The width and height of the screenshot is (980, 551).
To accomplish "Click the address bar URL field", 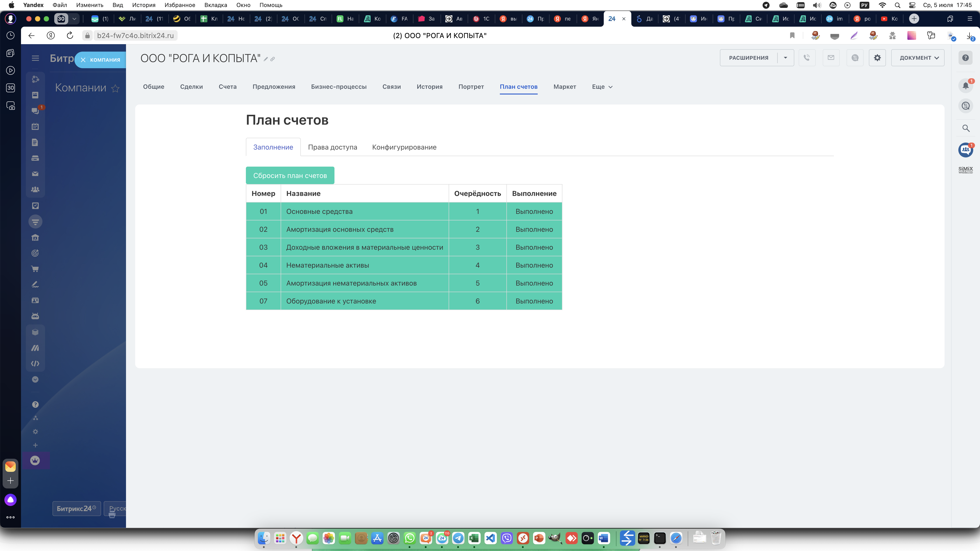I will point(135,35).
